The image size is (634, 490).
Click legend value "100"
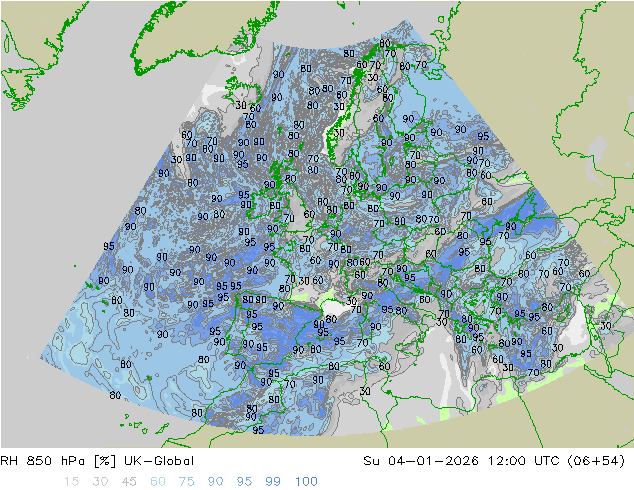(306, 482)
